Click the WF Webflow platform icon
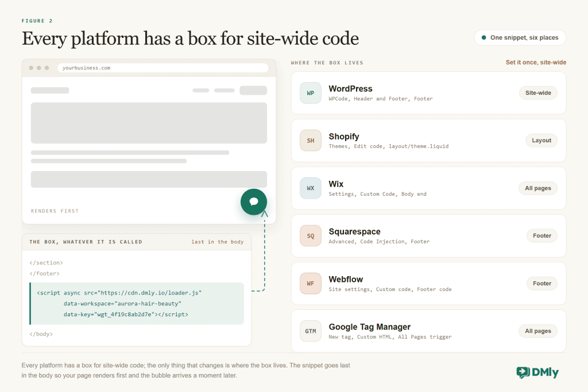This screenshot has width=588, height=392. coord(311,284)
